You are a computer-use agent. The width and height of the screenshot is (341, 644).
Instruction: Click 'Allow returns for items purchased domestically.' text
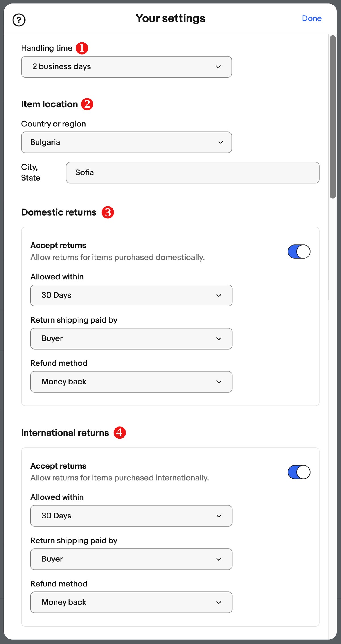coord(118,257)
